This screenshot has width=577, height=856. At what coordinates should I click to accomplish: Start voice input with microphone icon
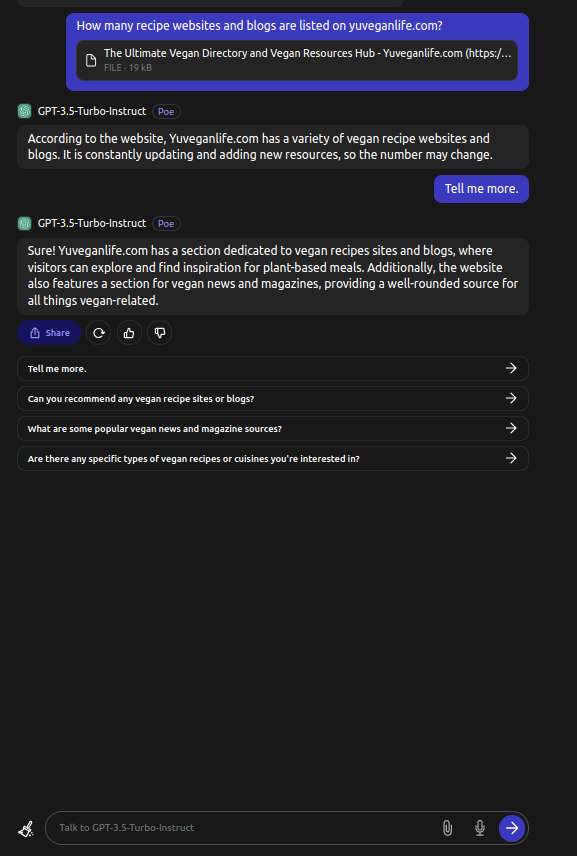click(x=480, y=828)
